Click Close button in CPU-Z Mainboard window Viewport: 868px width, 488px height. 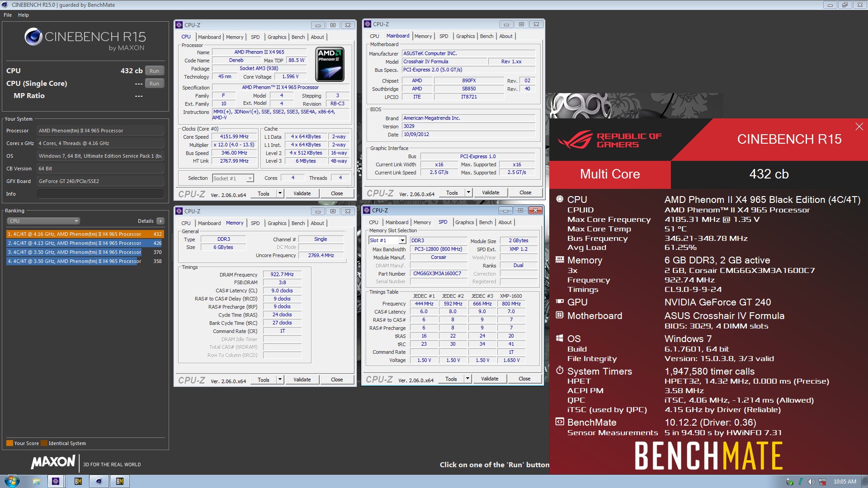click(525, 192)
